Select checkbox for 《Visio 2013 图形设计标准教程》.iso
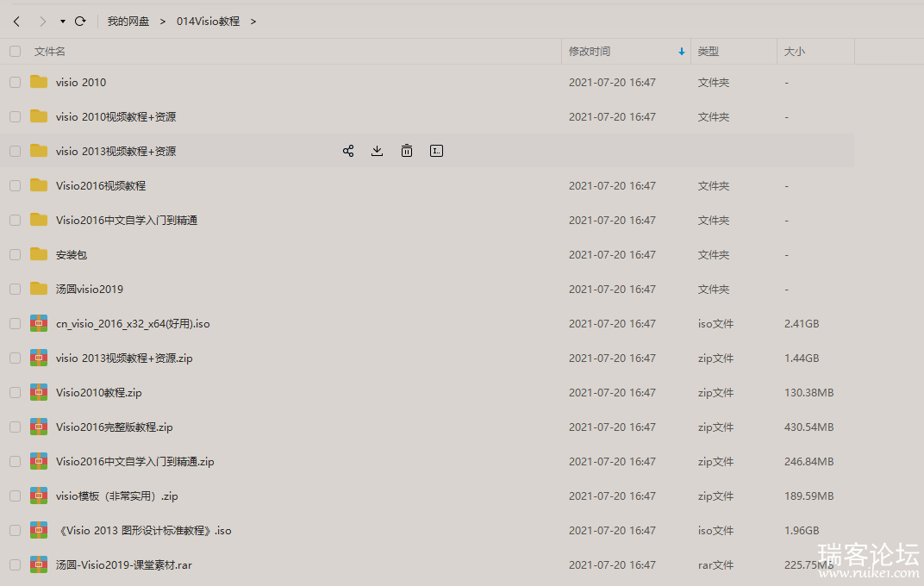 (16, 531)
